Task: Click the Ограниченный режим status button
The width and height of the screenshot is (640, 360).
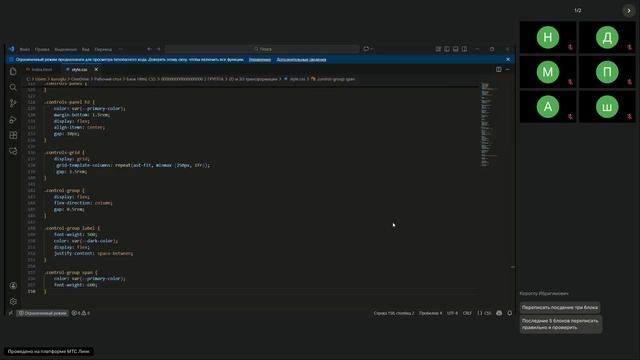Action: 42,313
